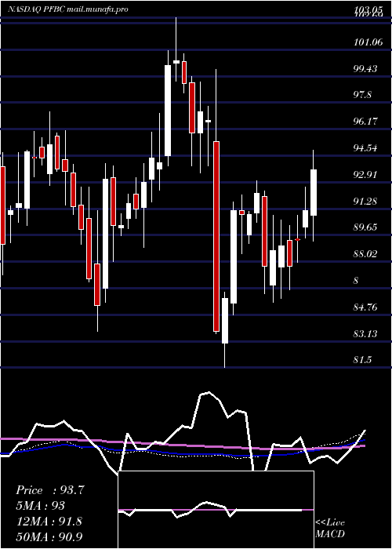This screenshot has width=392, height=549.
Task: Click the 92.91 price axis label
Action: [365, 174]
